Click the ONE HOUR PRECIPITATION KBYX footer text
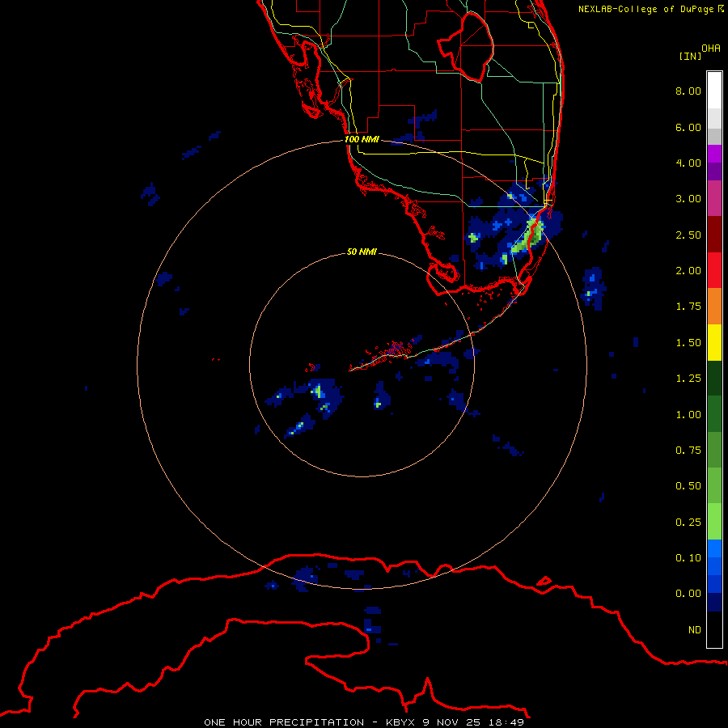728x728 pixels. click(x=364, y=722)
